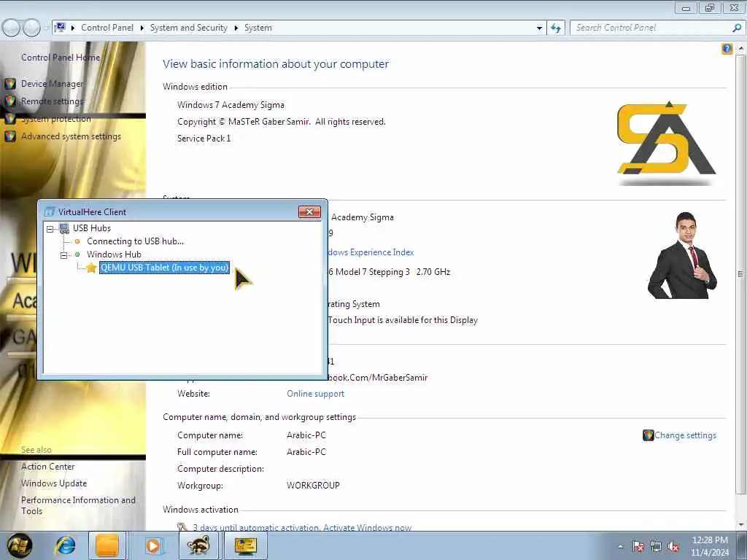Click the address bar computer icon
Image resolution: width=747 pixels, height=560 pixels.
coord(60,28)
